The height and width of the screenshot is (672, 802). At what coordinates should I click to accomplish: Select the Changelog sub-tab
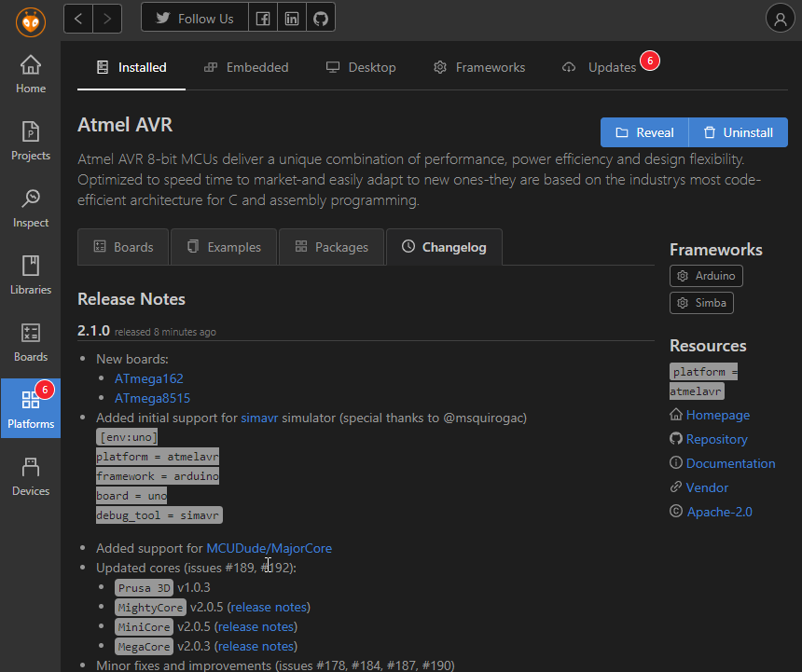(x=444, y=247)
